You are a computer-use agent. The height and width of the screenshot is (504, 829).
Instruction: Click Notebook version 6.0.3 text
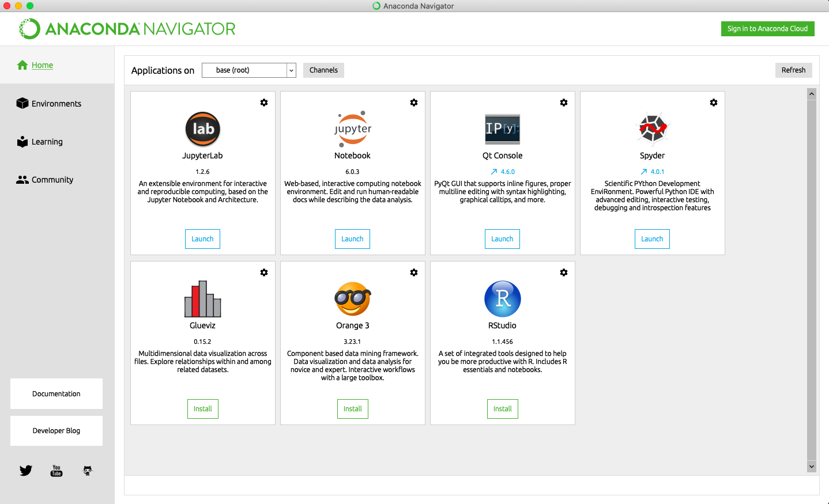coord(352,172)
